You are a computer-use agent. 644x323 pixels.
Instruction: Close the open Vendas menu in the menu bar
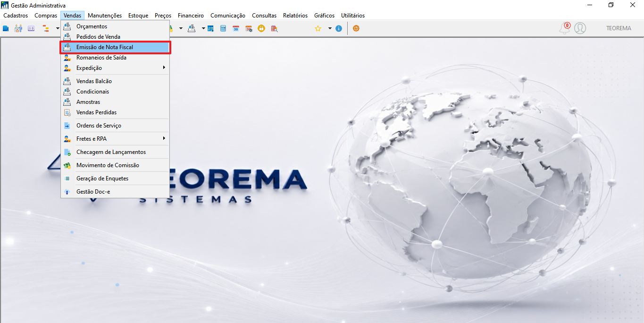[73, 16]
